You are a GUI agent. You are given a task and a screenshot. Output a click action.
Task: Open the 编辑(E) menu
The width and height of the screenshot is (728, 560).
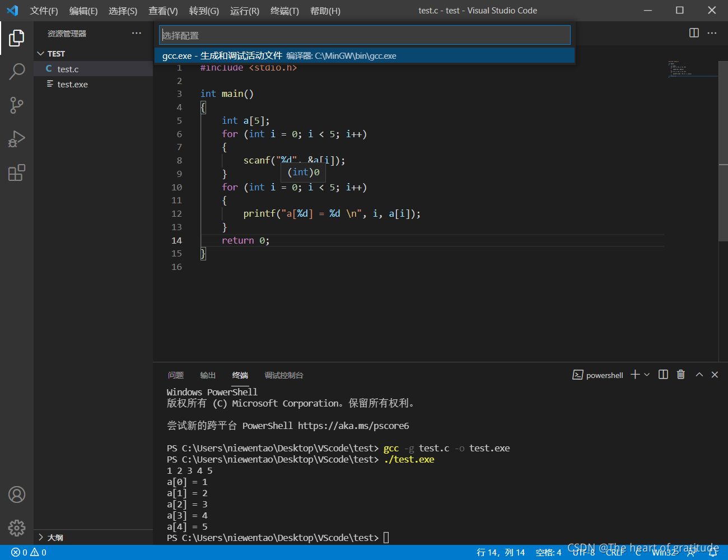click(83, 11)
